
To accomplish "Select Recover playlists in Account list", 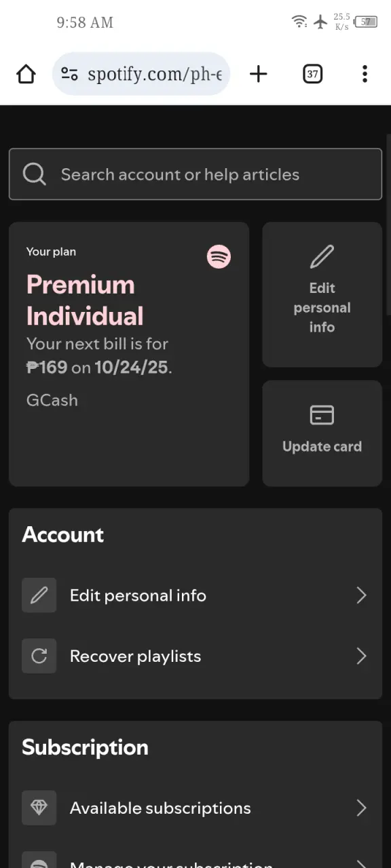I will 195,656.
